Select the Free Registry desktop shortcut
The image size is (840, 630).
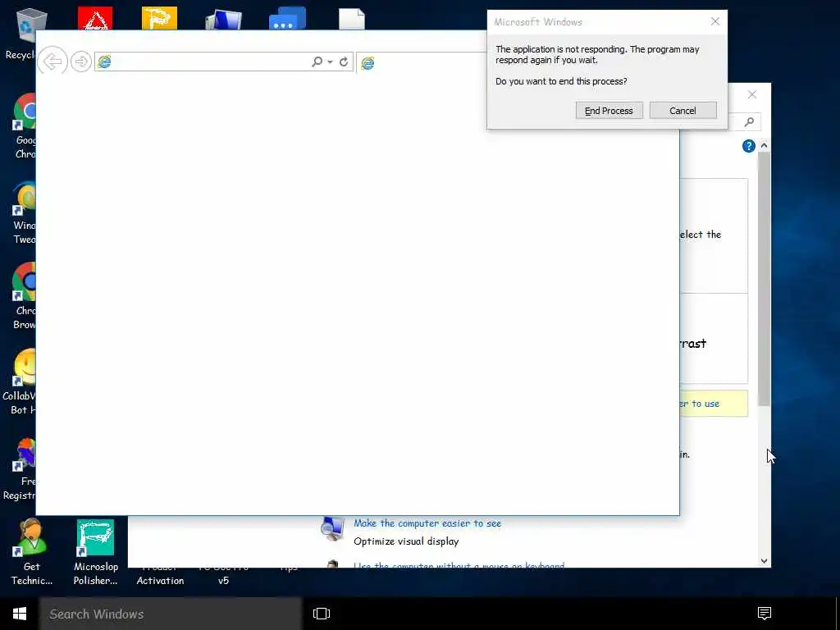(x=21, y=468)
